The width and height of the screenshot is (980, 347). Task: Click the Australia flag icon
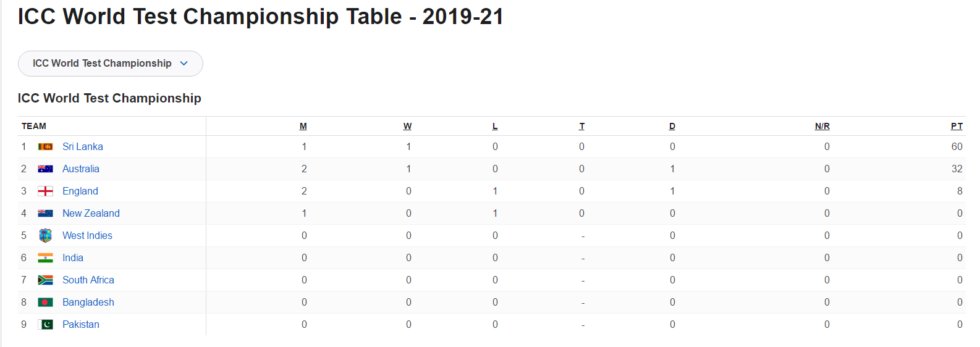[x=45, y=169]
